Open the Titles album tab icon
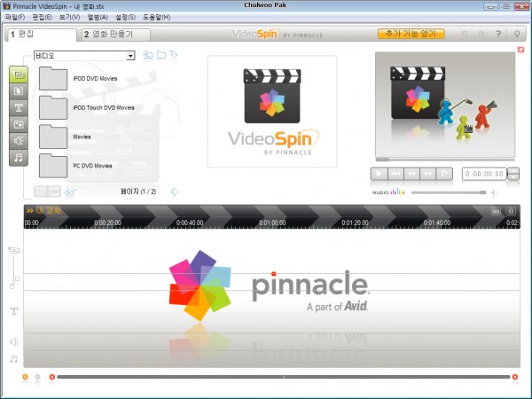Image resolution: width=532 pixels, height=399 pixels. click(19, 108)
